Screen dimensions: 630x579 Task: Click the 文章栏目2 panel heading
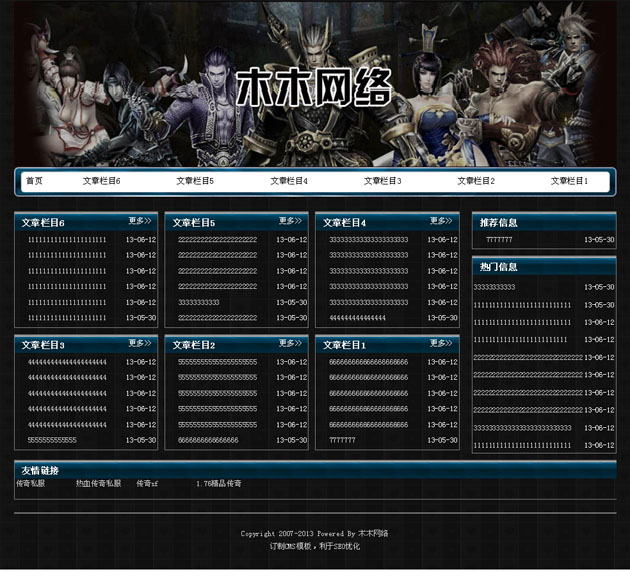click(x=194, y=345)
